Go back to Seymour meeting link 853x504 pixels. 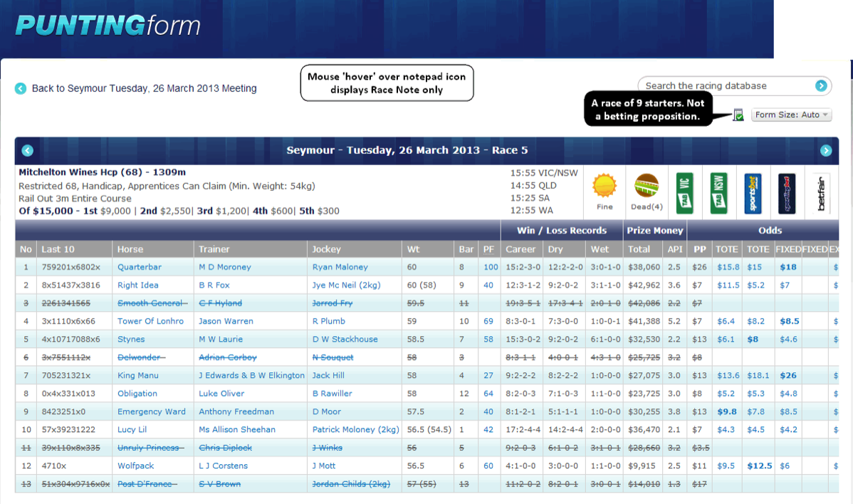pos(144,89)
